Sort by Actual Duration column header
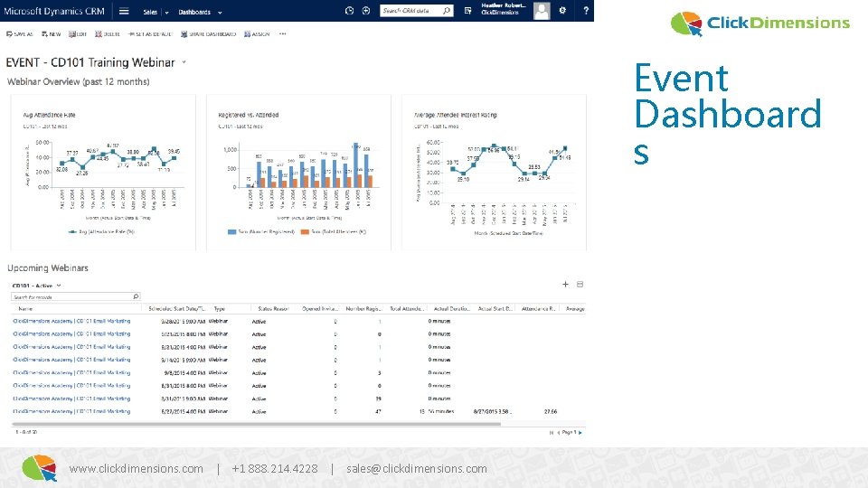 click(x=451, y=309)
